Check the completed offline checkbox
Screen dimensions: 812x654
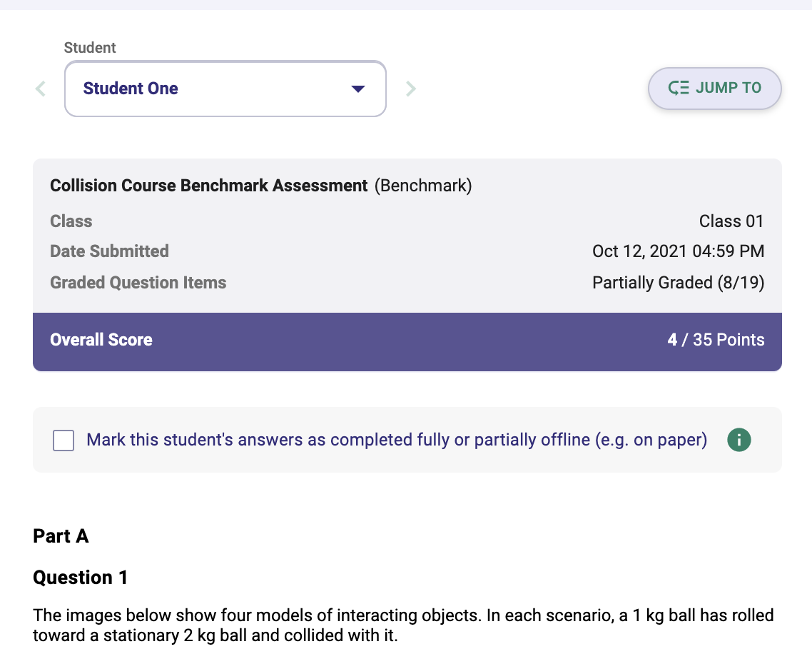[64, 441]
